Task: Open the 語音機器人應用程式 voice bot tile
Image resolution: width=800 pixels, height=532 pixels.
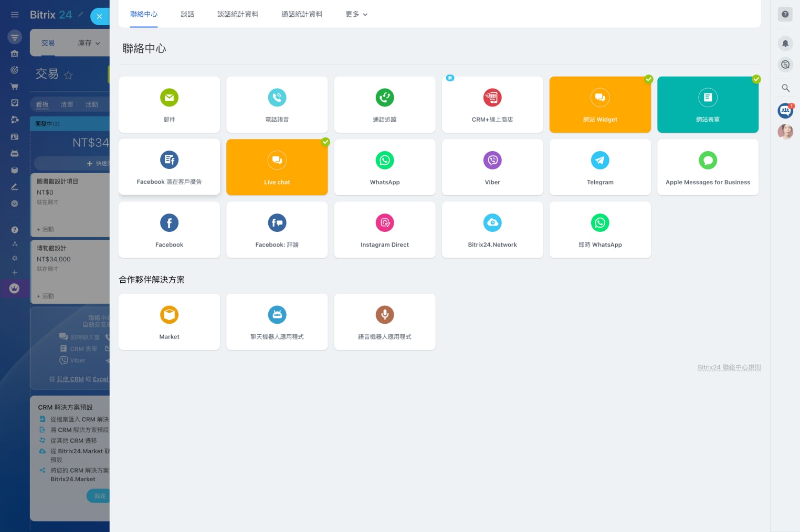Action: pos(385,322)
